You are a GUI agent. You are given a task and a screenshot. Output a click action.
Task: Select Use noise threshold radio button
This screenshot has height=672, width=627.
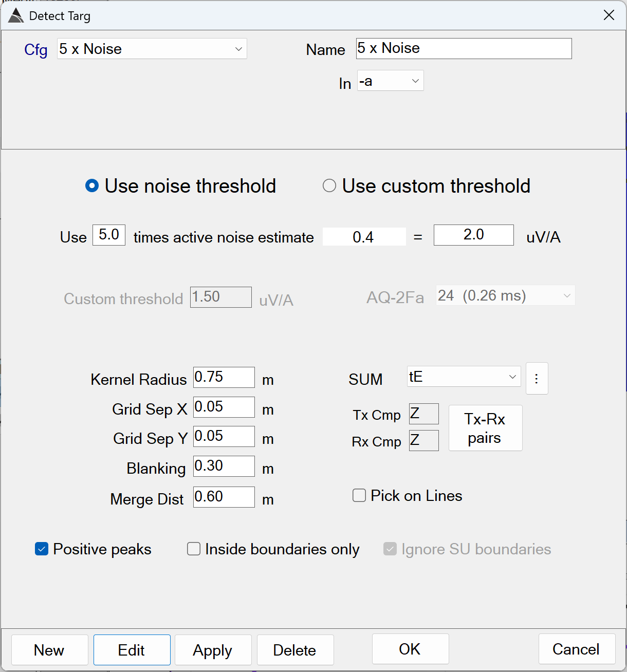[x=92, y=185]
